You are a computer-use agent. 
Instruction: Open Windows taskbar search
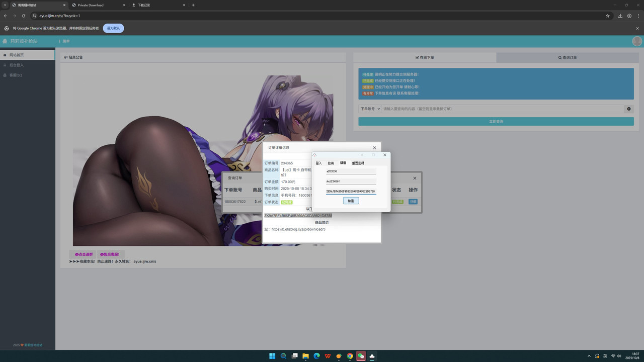coord(283,356)
